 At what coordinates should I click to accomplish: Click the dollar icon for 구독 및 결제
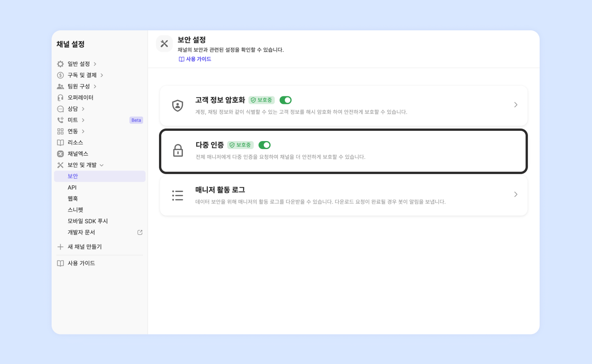coord(60,75)
